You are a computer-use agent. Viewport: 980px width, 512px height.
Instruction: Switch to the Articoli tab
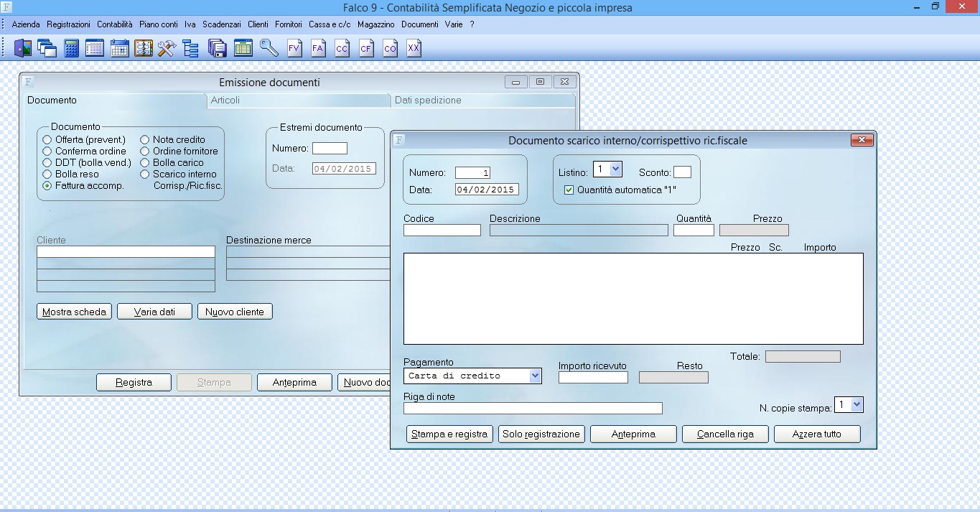click(298, 101)
